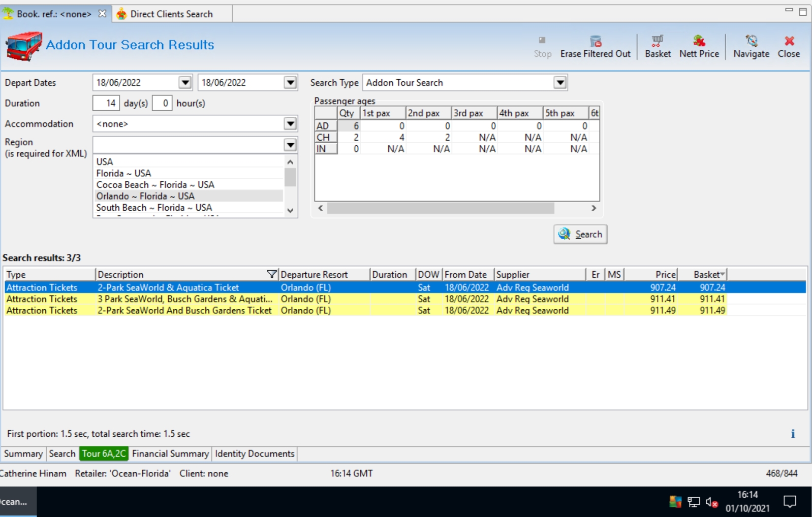Click the region list scroll down arrow

pos(290,210)
